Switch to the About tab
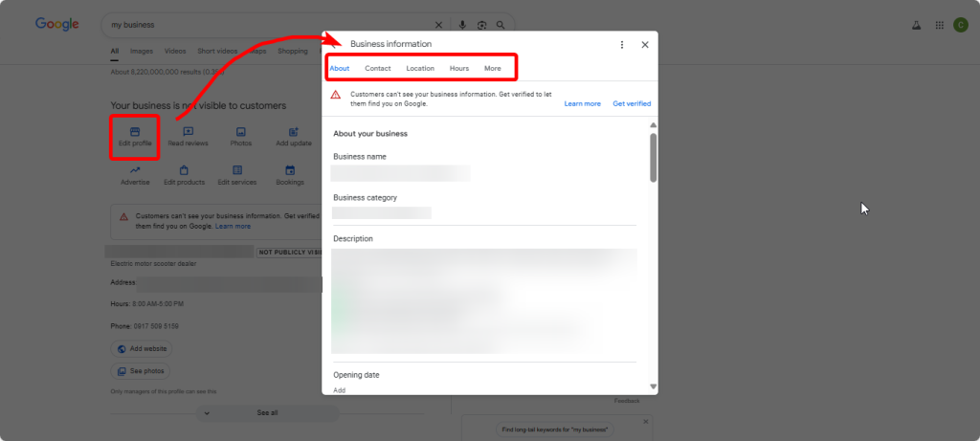The width and height of the screenshot is (980, 441). point(340,68)
